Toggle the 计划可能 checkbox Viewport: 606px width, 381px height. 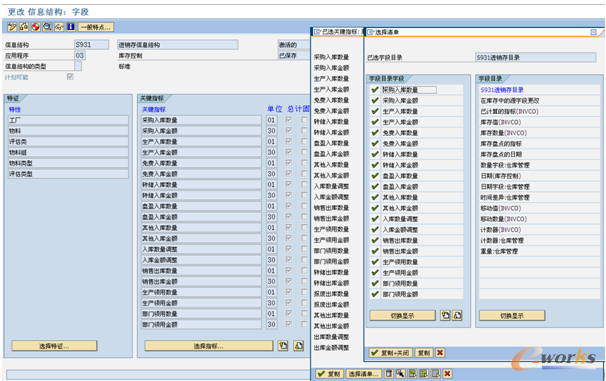(70, 77)
